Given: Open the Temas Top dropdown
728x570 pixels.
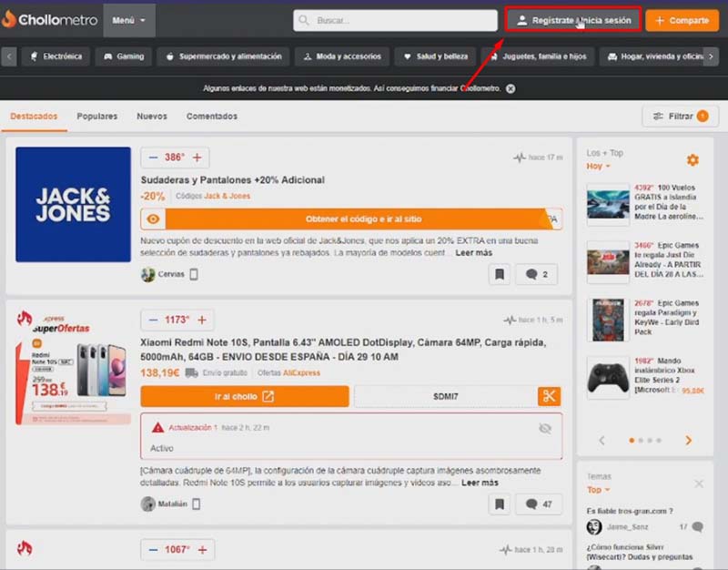Looking at the screenshot, I should (598, 490).
